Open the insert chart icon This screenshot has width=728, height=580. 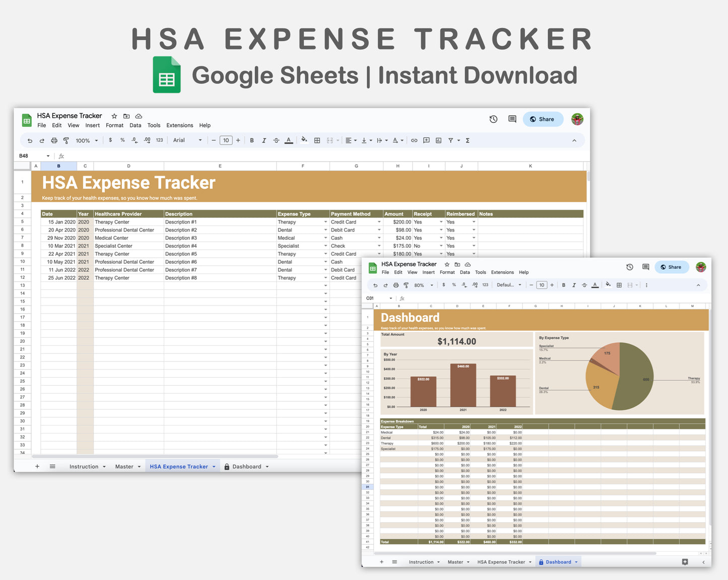(x=438, y=140)
